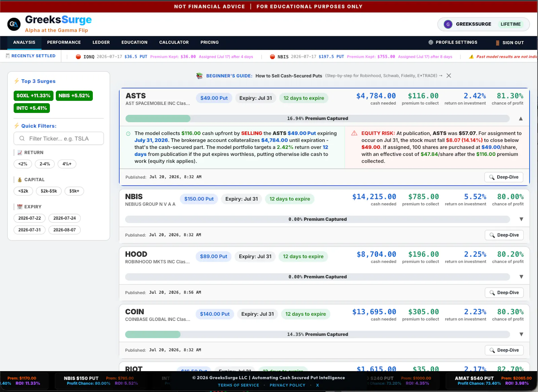
Task: Filter returns under 2%
Action: point(23,164)
